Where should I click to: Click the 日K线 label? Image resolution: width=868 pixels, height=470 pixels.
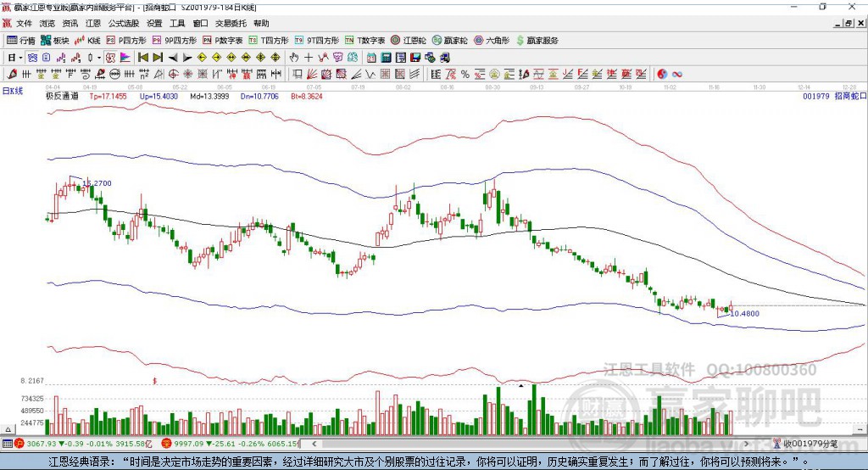tap(13, 91)
